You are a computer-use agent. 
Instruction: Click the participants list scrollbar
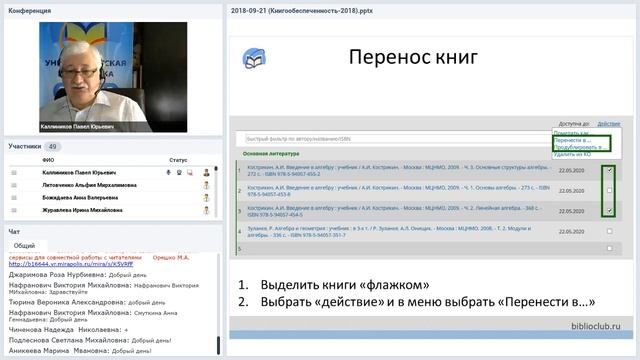[216, 191]
